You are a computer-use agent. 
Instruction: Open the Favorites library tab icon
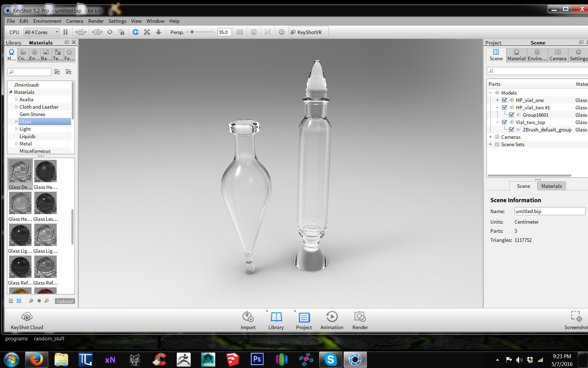(x=69, y=55)
